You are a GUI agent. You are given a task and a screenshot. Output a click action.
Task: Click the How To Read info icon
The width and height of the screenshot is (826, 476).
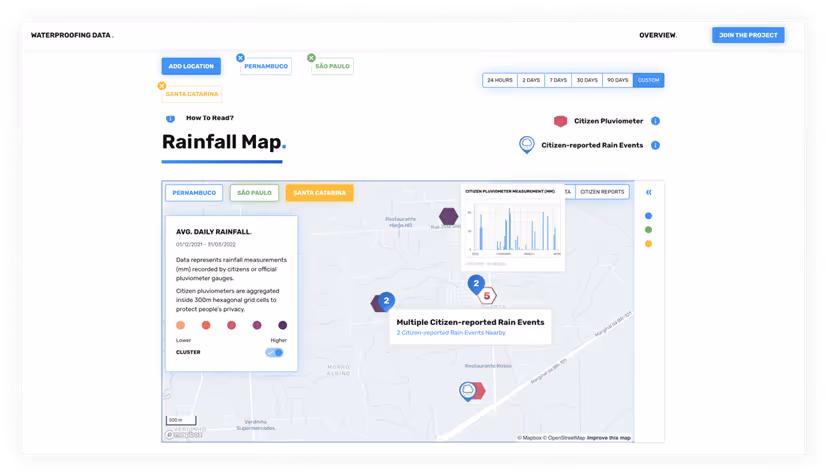[170, 118]
